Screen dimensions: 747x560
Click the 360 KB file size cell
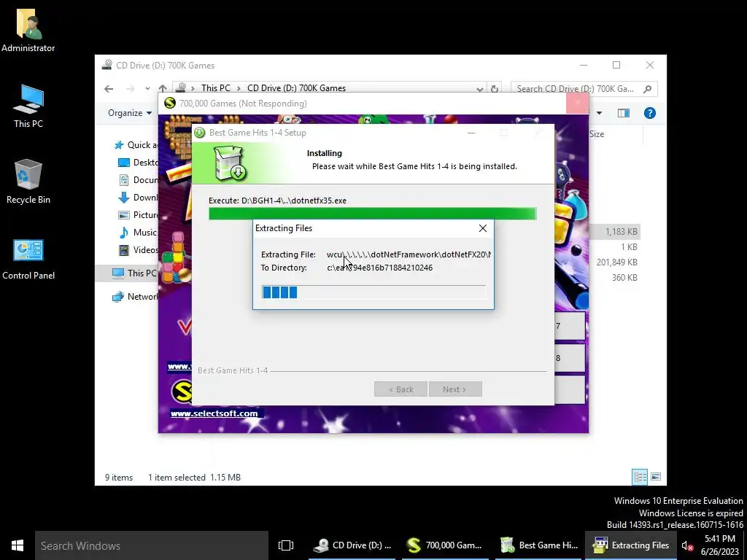(x=624, y=278)
